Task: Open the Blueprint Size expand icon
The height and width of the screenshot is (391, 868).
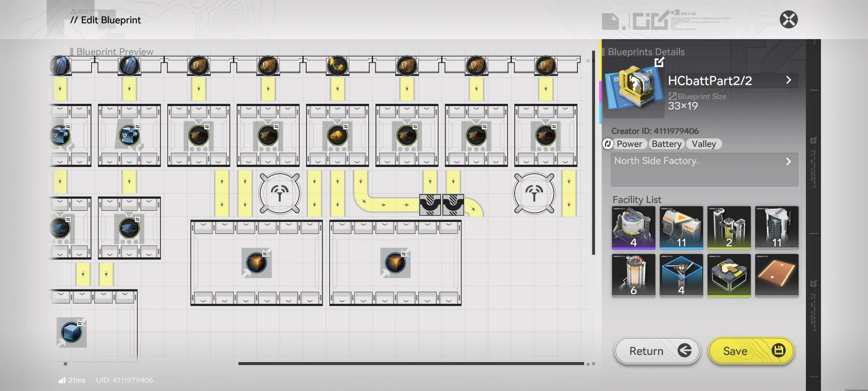Action: tap(672, 96)
